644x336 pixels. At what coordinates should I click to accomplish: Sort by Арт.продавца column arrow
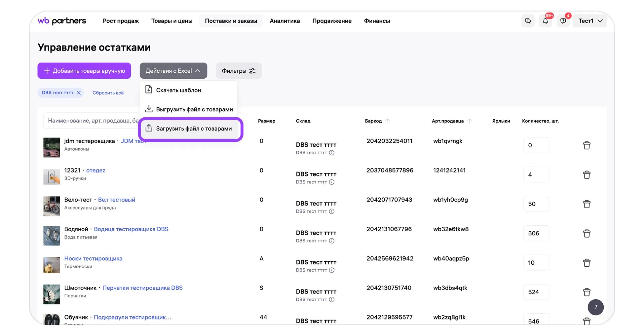coord(470,121)
